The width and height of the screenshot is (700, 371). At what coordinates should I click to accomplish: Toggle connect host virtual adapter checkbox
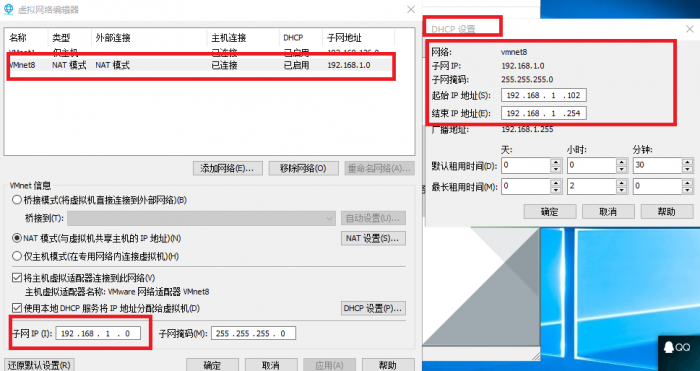(17, 278)
